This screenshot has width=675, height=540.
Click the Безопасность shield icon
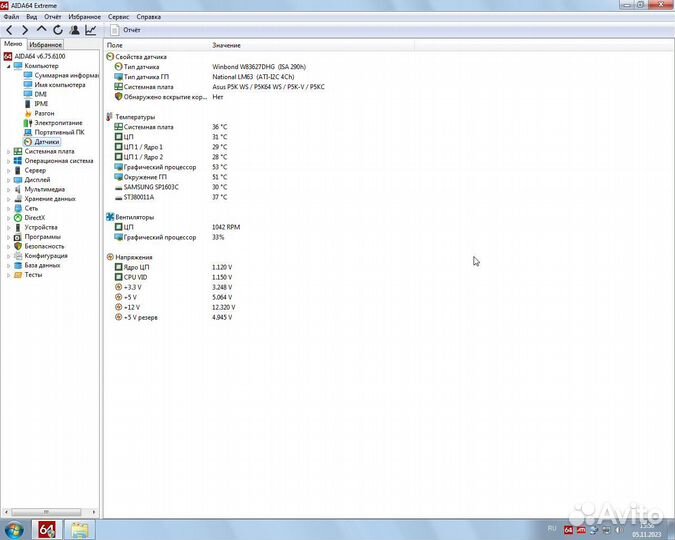[x=18, y=246]
